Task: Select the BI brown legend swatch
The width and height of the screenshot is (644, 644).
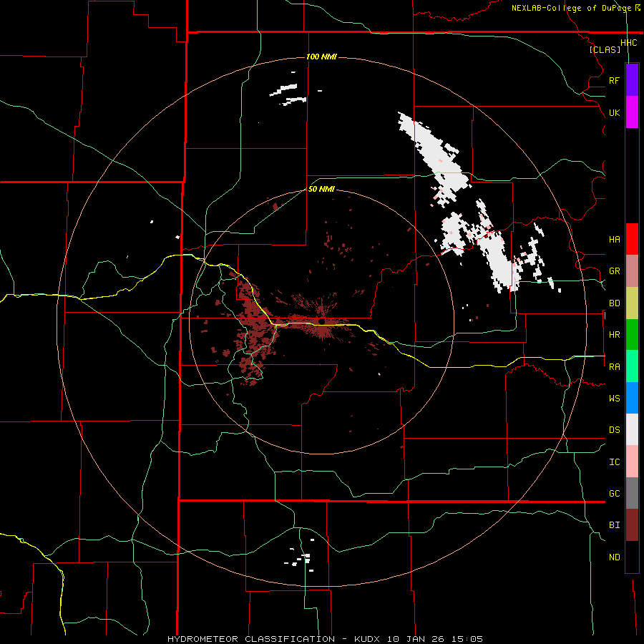Action: coord(632,525)
